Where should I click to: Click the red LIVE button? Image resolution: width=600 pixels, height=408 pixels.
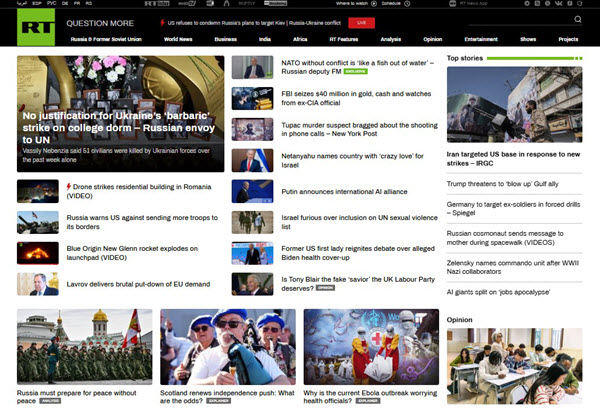click(361, 23)
